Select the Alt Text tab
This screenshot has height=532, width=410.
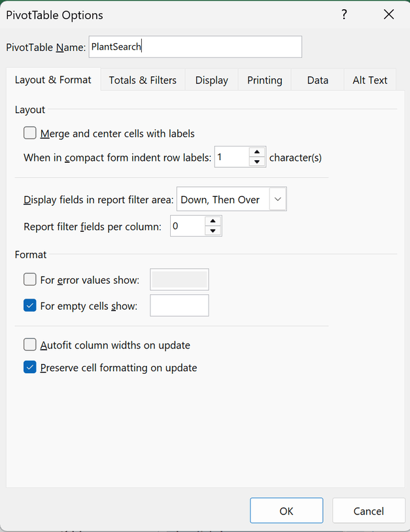click(369, 80)
